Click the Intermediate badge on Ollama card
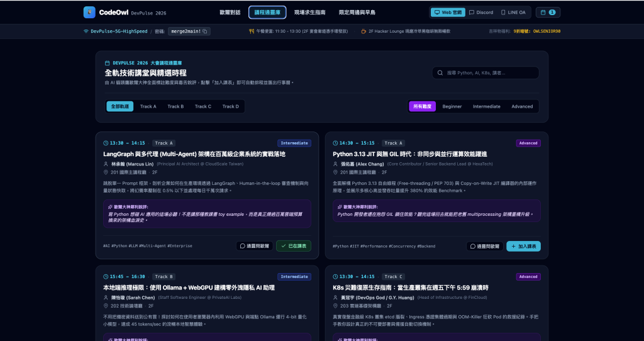 point(294,276)
